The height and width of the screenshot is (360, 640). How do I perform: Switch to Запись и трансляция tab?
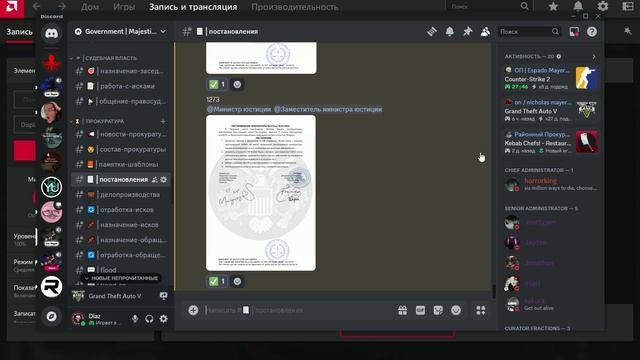(x=193, y=7)
